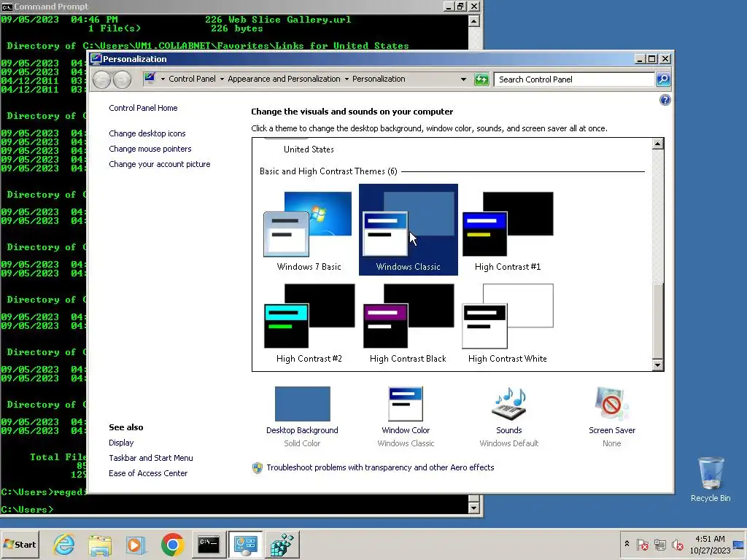Choose the High Contrast White theme
The width and height of the screenshot is (747, 560).
pos(508,323)
